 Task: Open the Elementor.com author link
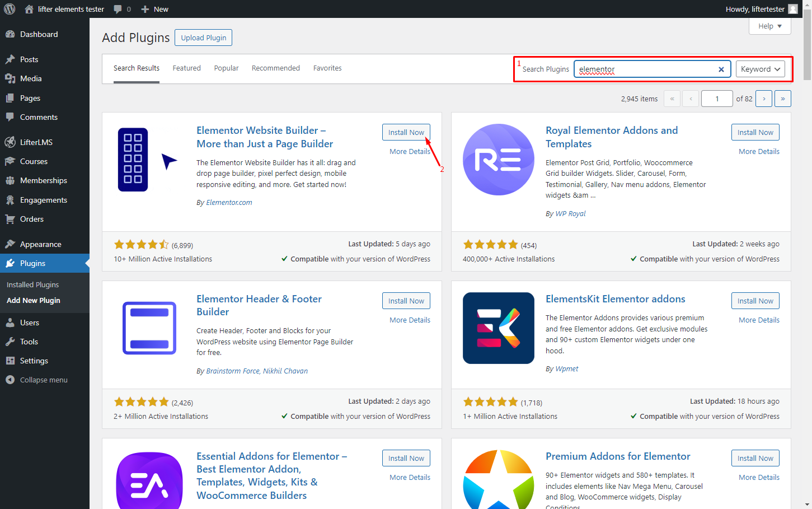click(229, 203)
